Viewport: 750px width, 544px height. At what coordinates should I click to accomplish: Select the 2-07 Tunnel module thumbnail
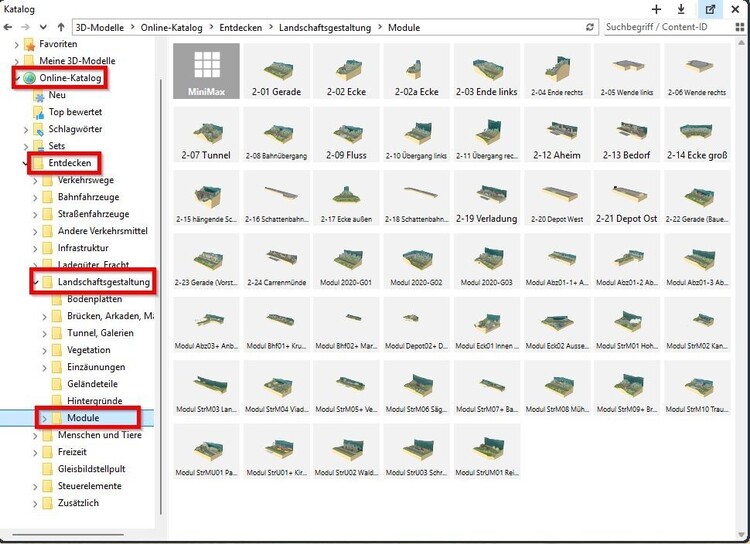pos(205,137)
